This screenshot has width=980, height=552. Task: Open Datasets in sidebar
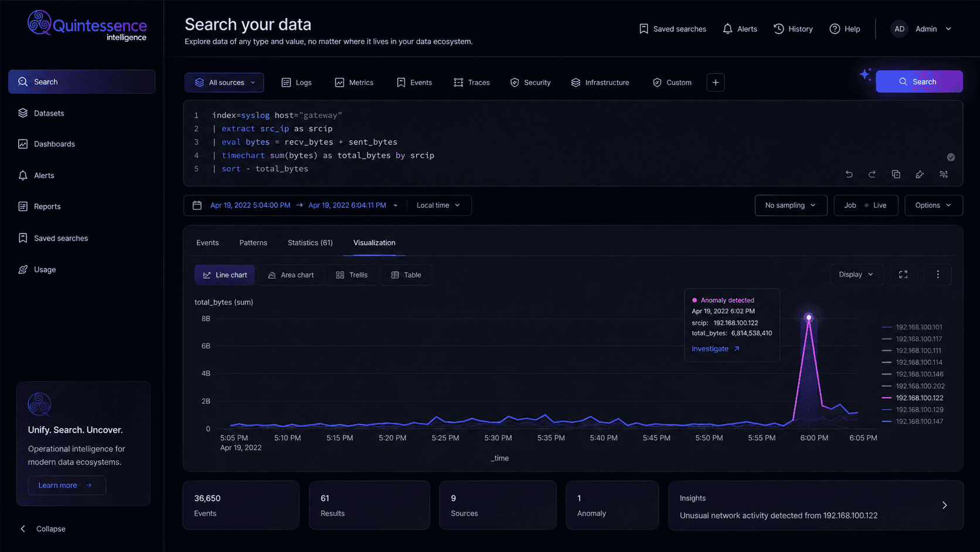coord(81,113)
